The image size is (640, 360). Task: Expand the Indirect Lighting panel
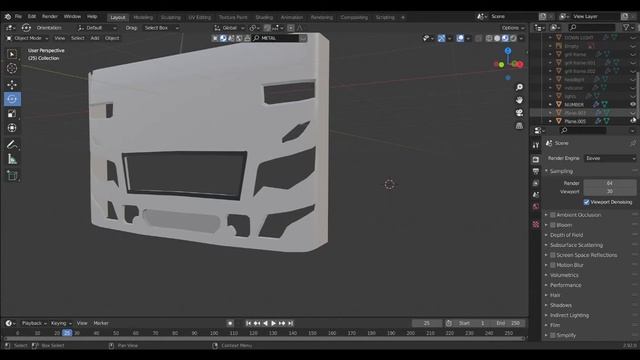click(569, 316)
